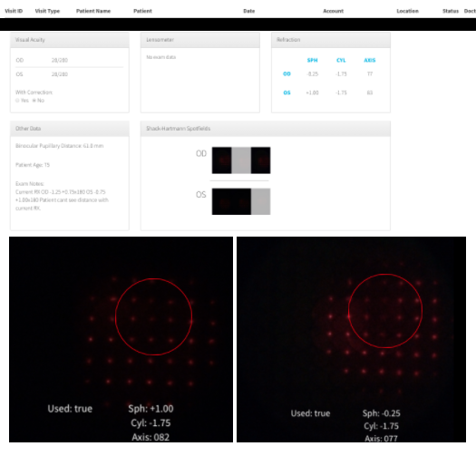Click the Patient Name column header
The width and height of the screenshot is (476, 456).
pyautogui.click(x=93, y=11)
